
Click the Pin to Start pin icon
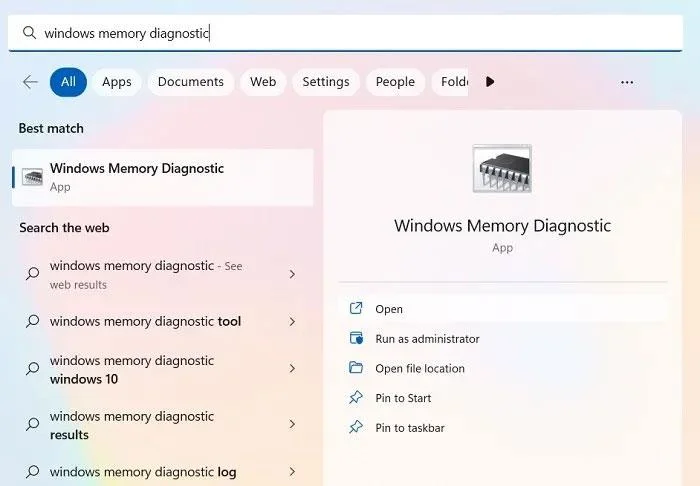(356, 397)
